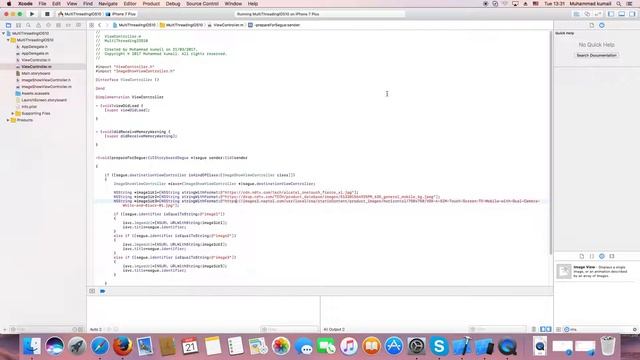Select Assets.xcassets in the navigator
The height and width of the screenshot is (360, 640).
35,93
